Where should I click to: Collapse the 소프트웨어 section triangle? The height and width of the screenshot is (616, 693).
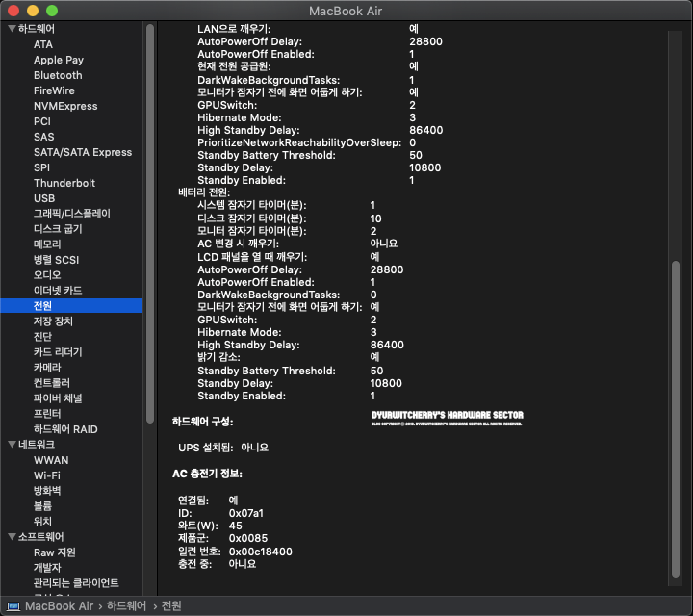pos(12,537)
